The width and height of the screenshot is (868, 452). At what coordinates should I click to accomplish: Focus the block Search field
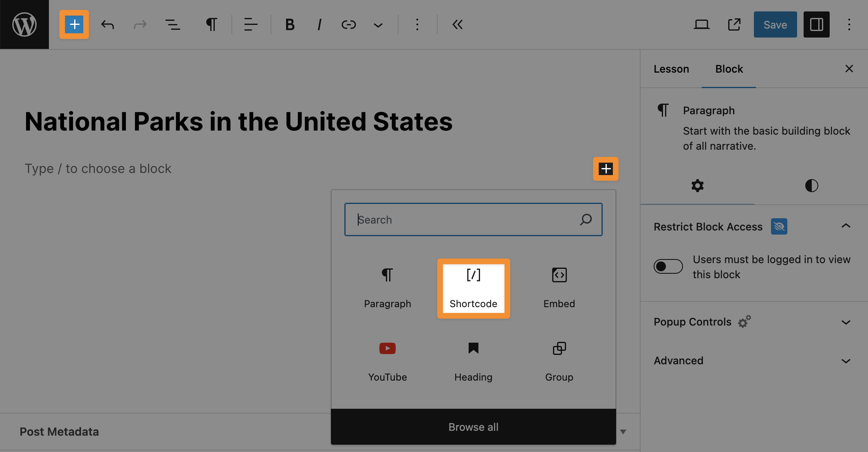click(x=465, y=219)
